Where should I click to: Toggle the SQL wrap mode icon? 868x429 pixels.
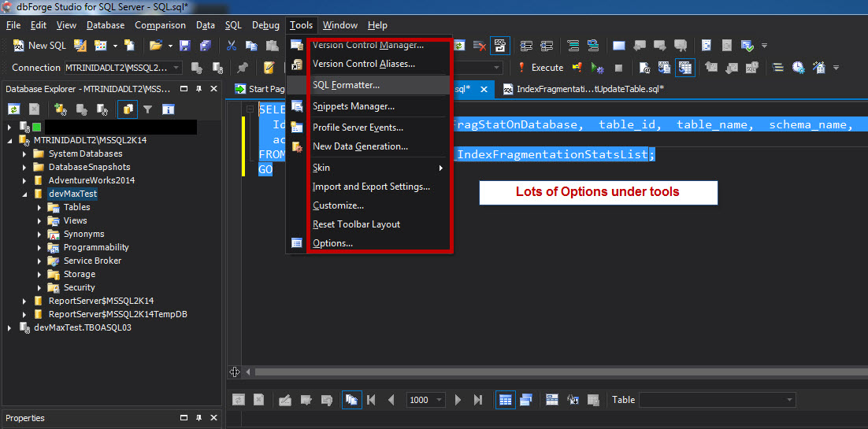click(500, 46)
